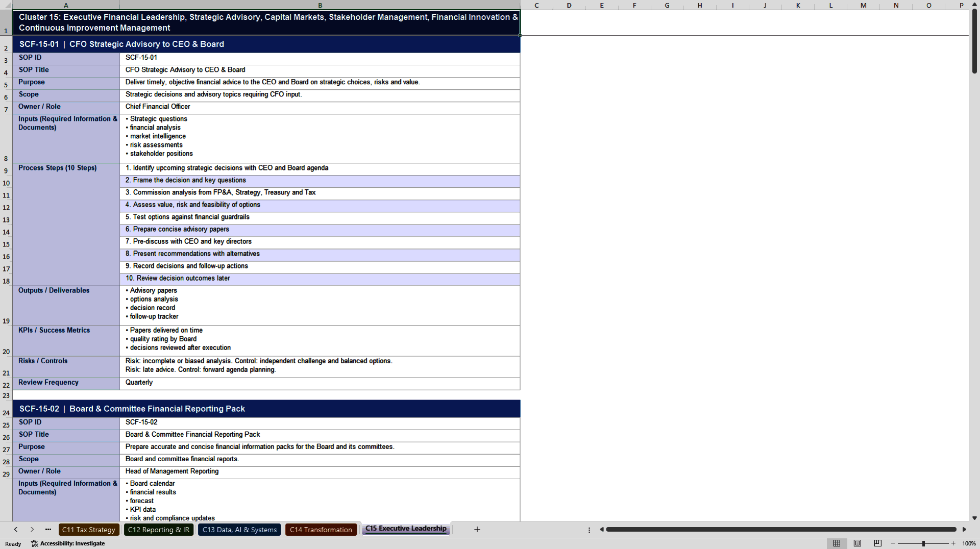
Task: Open C14 Transformation sheet
Action: click(x=321, y=530)
